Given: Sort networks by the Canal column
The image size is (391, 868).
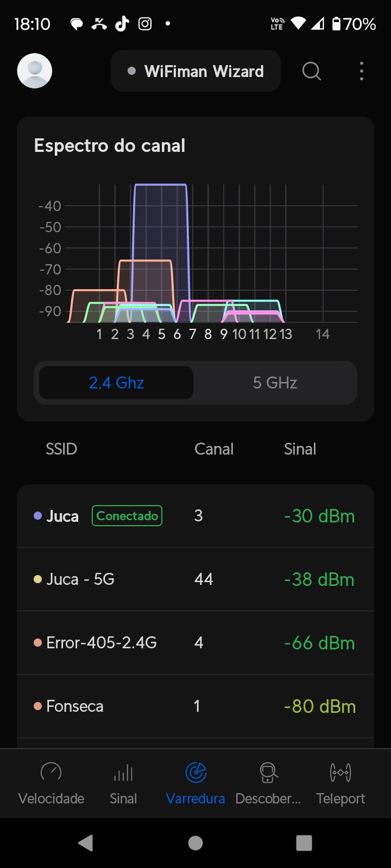Looking at the screenshot, I should (214, 449).
